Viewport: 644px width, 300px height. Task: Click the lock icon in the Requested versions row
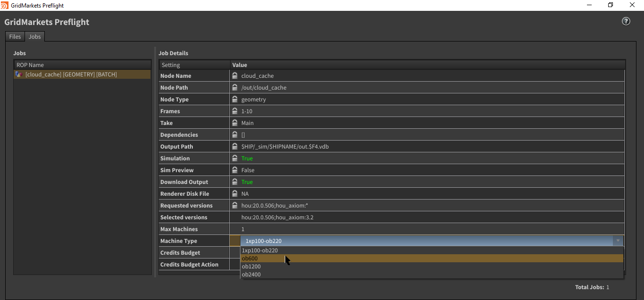pyautogui.click(x=235, y=205)
